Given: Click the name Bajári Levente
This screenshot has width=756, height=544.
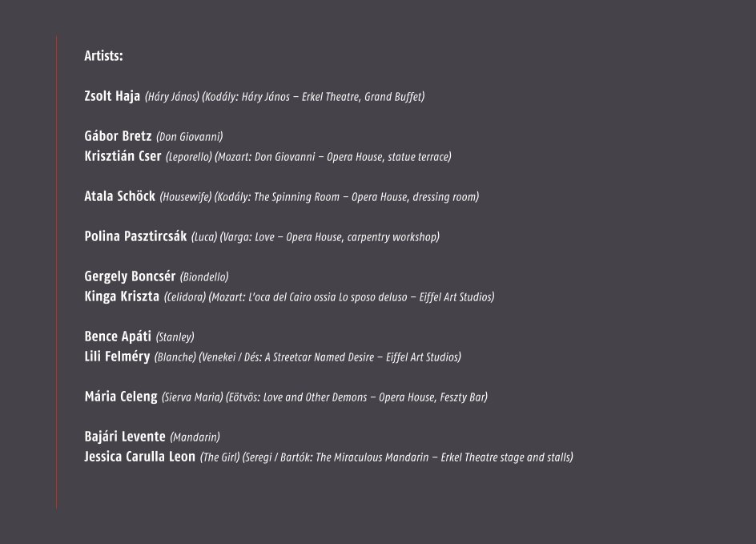Looking at the screenshot, I should pyautogui.click(x=125, y=437).
